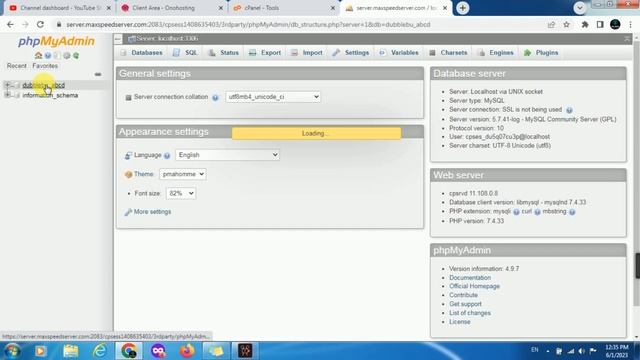
Task: Open the Status tab
Action: [x=224, y=53]
